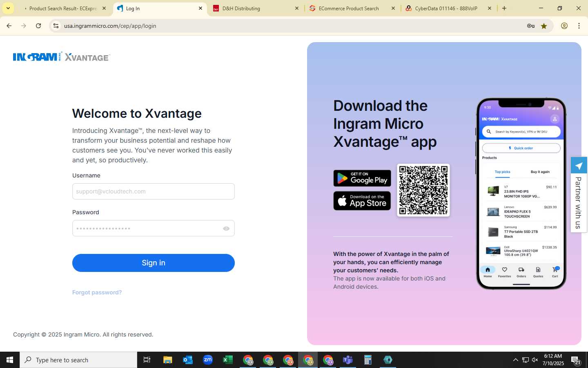The width and height of the screenshot is (588, 368).
Task: Open Task View in taskbar
Action: [147, 360]
